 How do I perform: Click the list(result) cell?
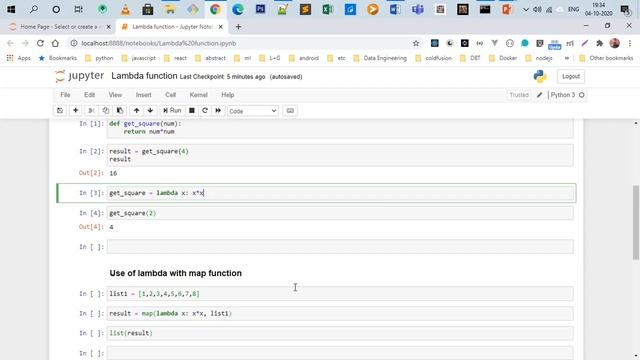pyautogui.click(x=340, y=333)
